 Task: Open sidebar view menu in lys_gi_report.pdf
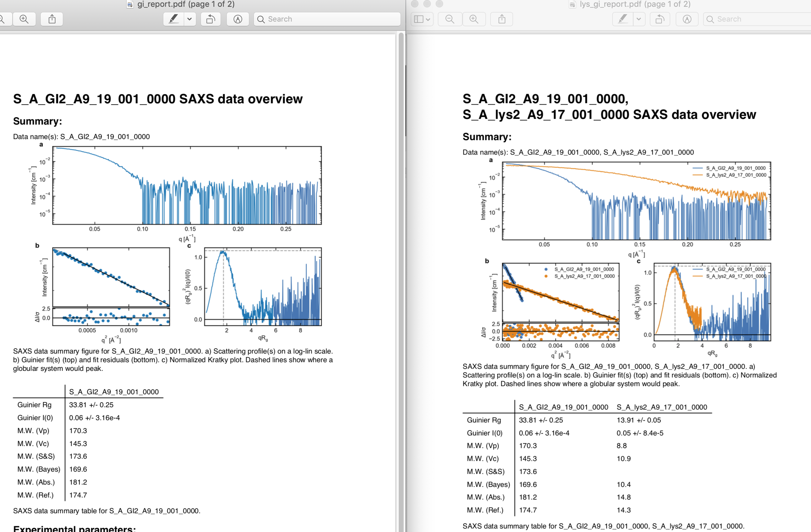[422, 19]
